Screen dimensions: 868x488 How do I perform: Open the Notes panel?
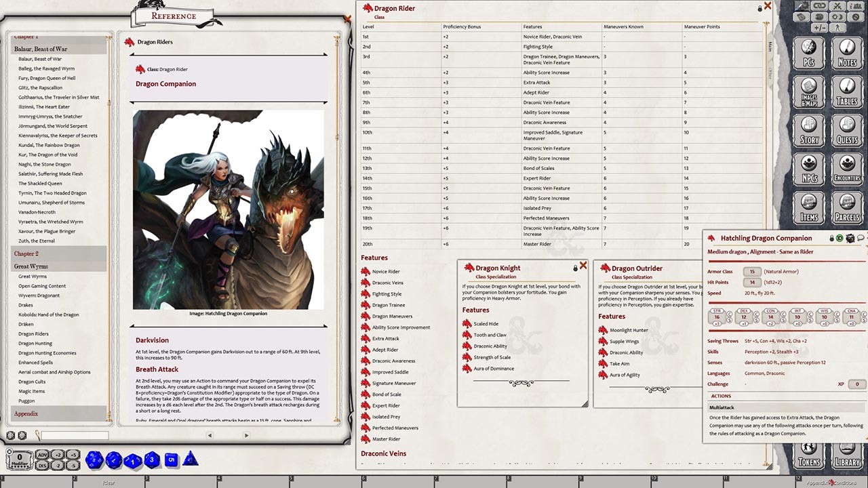click(847, 53)
